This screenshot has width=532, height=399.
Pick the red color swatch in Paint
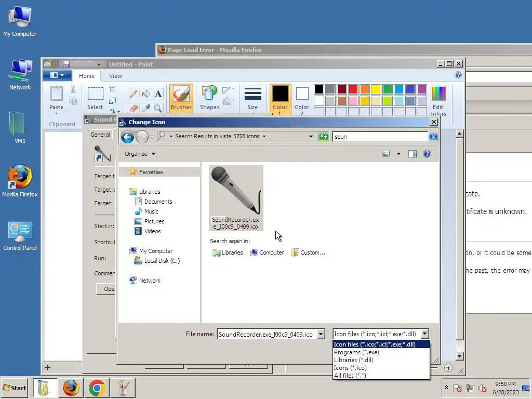click(353, 89)
